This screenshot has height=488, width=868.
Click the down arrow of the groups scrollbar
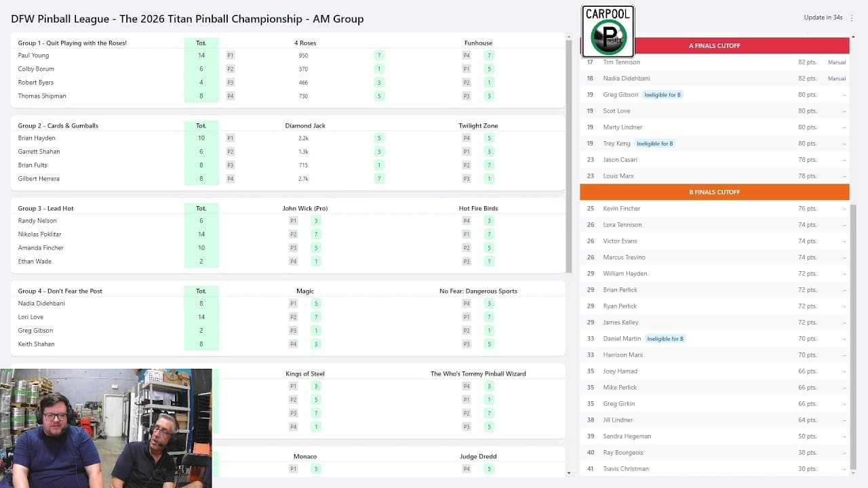(x=568, y=472)
